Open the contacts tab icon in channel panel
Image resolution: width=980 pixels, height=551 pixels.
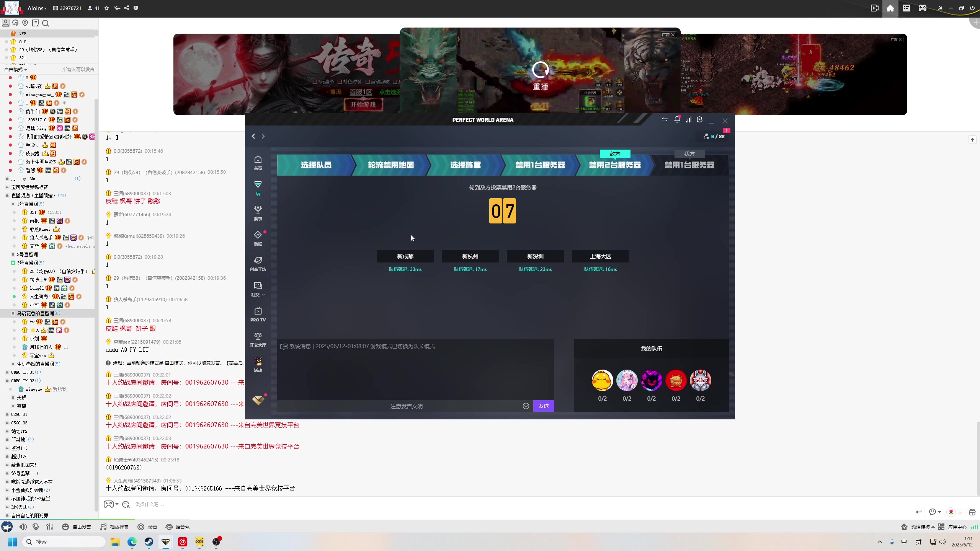click(6, 23)
